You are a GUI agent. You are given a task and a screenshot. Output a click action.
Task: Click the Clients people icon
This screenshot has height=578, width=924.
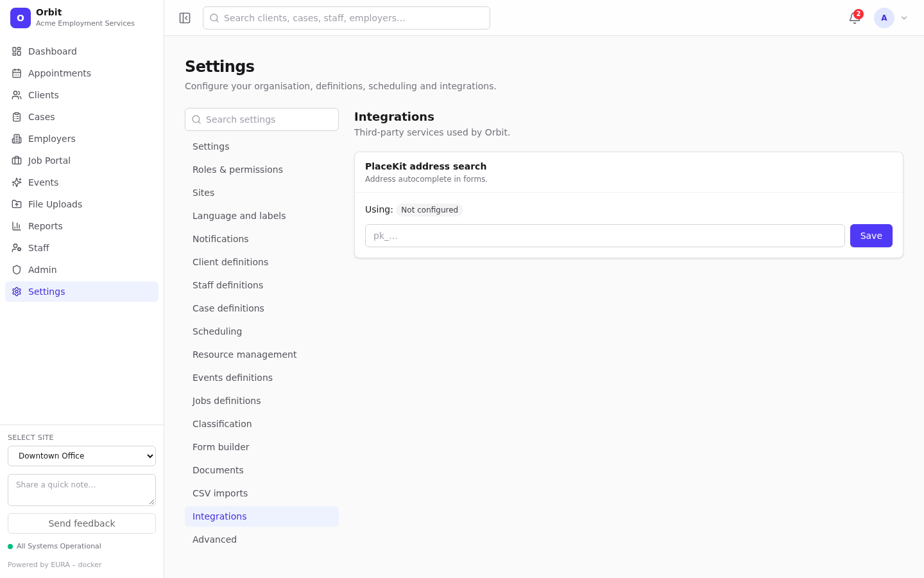point(17,95)
